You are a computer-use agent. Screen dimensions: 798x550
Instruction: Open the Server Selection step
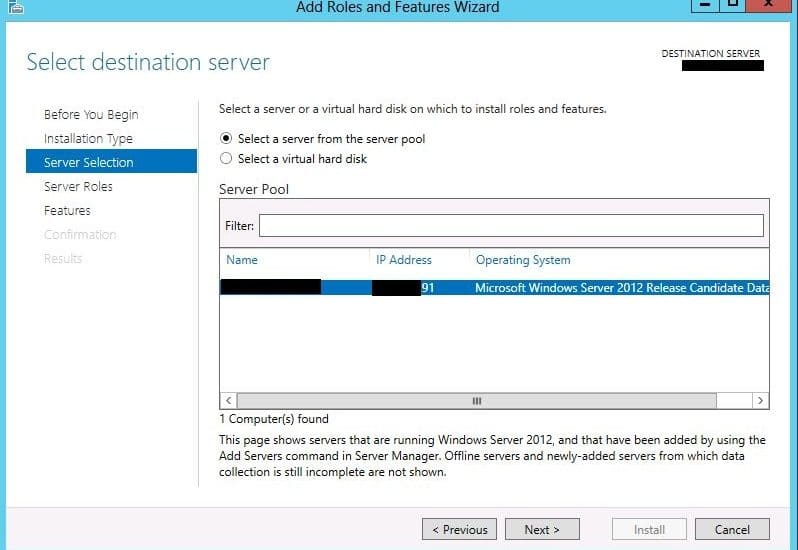pyautogui.click(x=111, y=162)
